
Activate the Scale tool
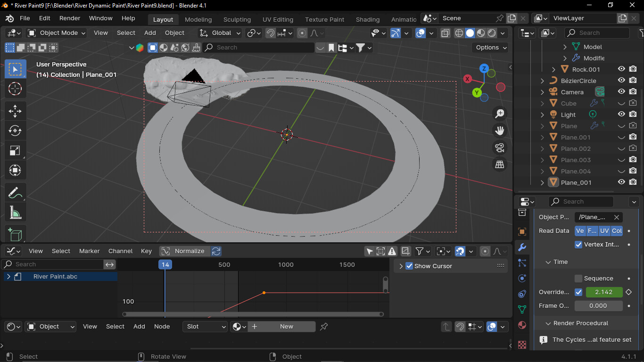coord(15,150)
